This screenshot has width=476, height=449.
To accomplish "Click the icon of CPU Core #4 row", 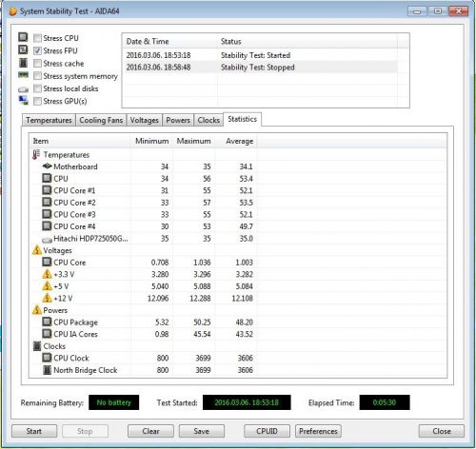I will coord(47,226).
